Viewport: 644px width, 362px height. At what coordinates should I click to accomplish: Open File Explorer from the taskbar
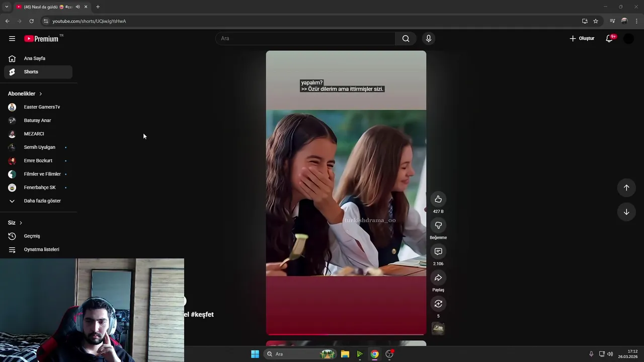pos(345,354)
